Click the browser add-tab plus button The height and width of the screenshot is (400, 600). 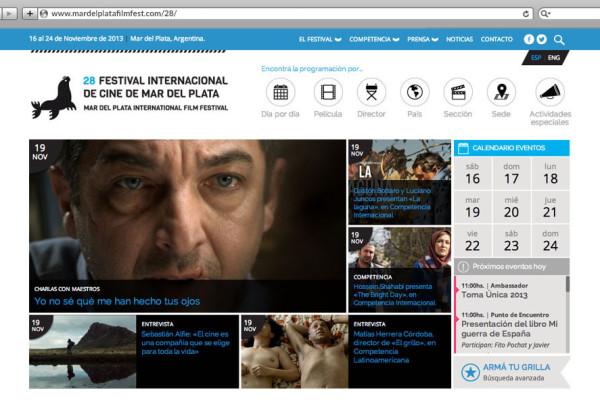pyautogui.click(x=29, y=14)
